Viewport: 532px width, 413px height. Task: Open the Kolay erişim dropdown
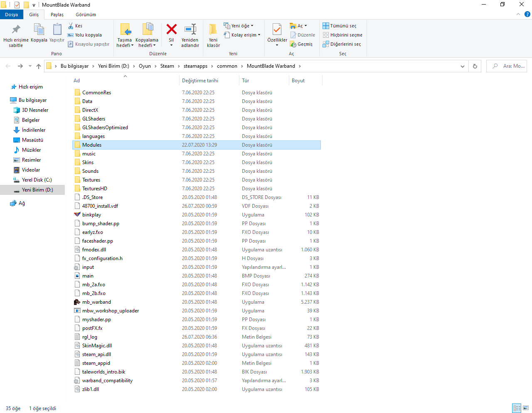242,35
